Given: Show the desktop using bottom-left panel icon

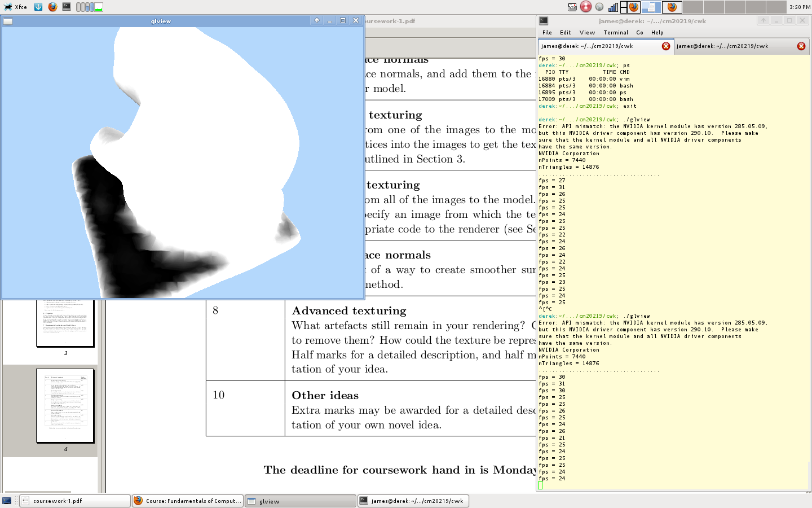Looking at the screenshot, I should (7, 501).
